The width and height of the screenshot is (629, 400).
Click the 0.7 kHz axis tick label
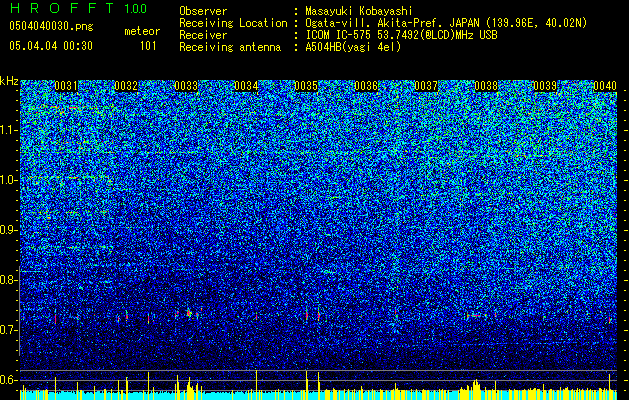(8, 330)
